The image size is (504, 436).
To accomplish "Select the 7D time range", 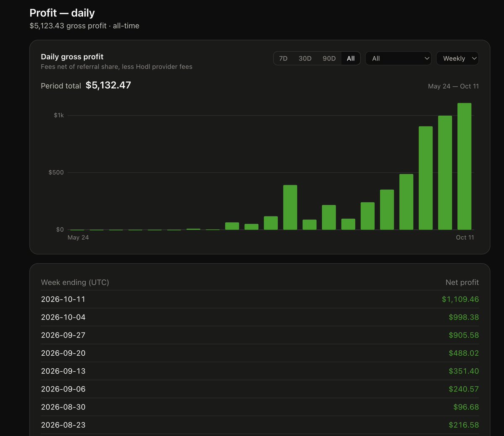I will (x=283, y=58).
